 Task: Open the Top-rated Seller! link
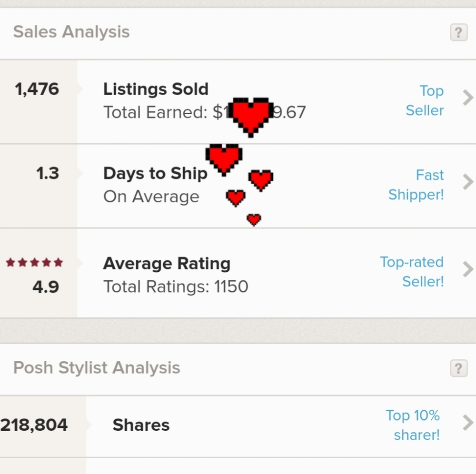point(412,272)
